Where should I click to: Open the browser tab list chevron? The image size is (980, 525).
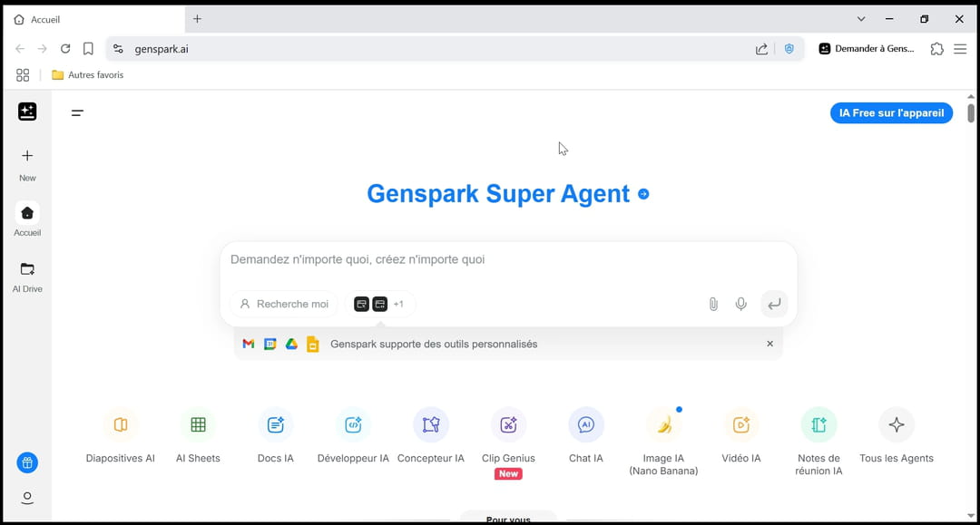pyautogui.click(x=861, y=19)
